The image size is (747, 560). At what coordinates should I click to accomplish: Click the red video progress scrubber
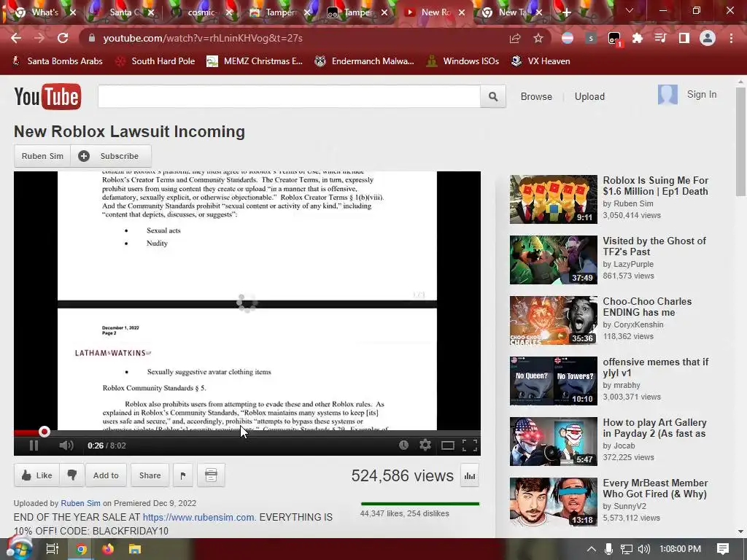[44, 432]
